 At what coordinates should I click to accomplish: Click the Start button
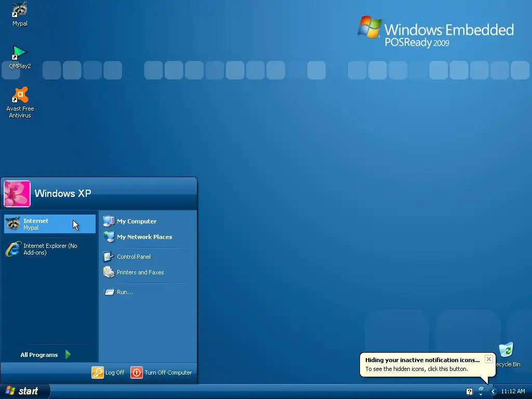click(x=25, y=391)
